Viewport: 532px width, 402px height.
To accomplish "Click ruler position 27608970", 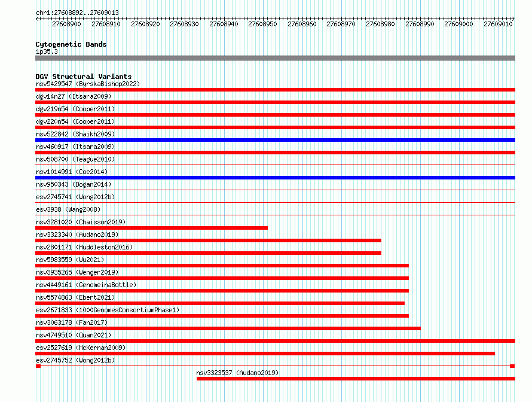I will [x=341, y=24].
